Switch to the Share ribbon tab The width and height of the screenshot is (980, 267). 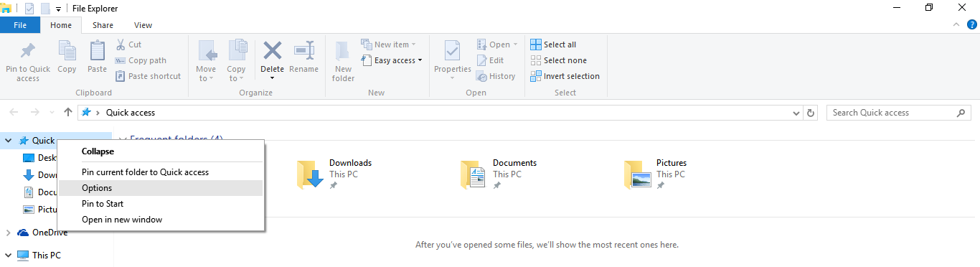click(x=103, y=25)
